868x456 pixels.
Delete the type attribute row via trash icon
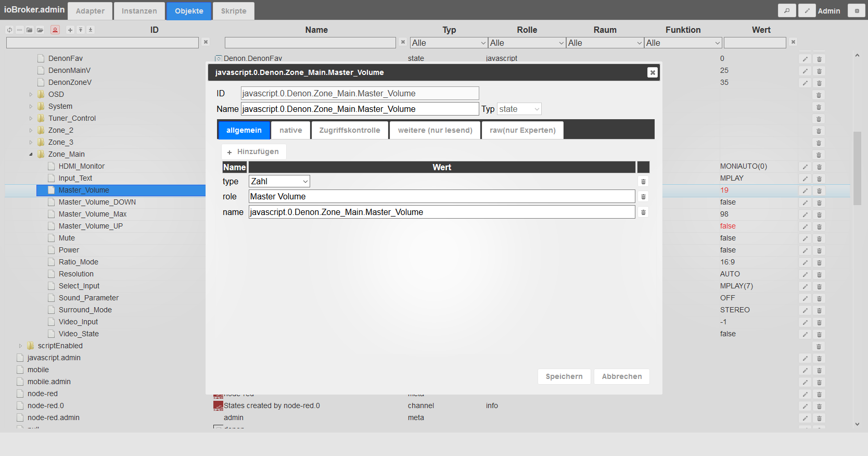point(643,182)
